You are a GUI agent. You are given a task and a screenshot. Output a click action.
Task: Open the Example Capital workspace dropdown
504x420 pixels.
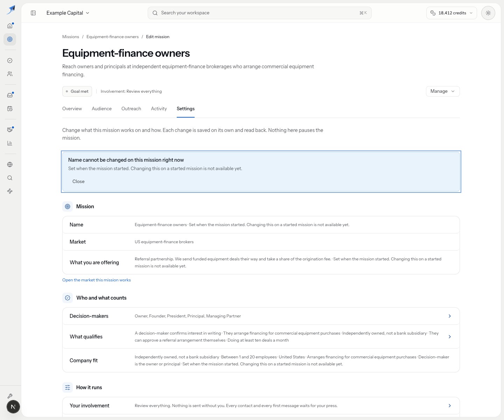tap(68, 13)
